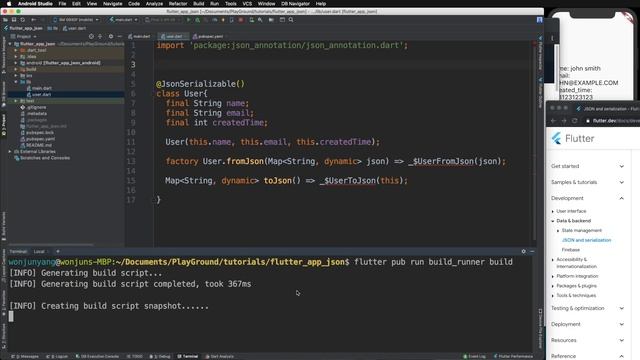Expand Testing & optimization section chevron
640x360 pixels.
pos(621,308)
